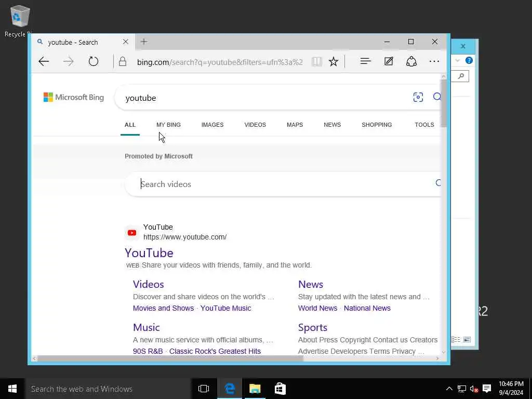The width and height of the screenshot is (532, 399).
Task: Show hidden system tray icons
Action: pyautogui.click(x=449, y=389)
